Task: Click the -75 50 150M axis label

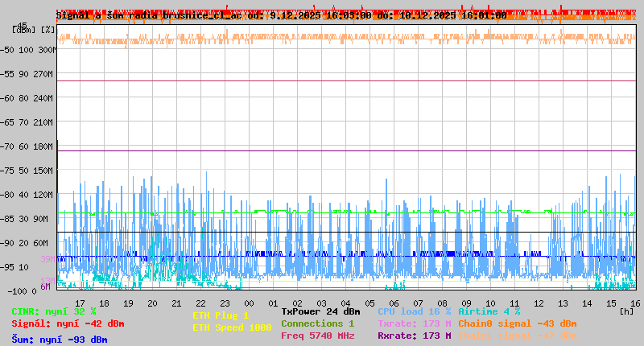Action: click(x=27, y=171)
